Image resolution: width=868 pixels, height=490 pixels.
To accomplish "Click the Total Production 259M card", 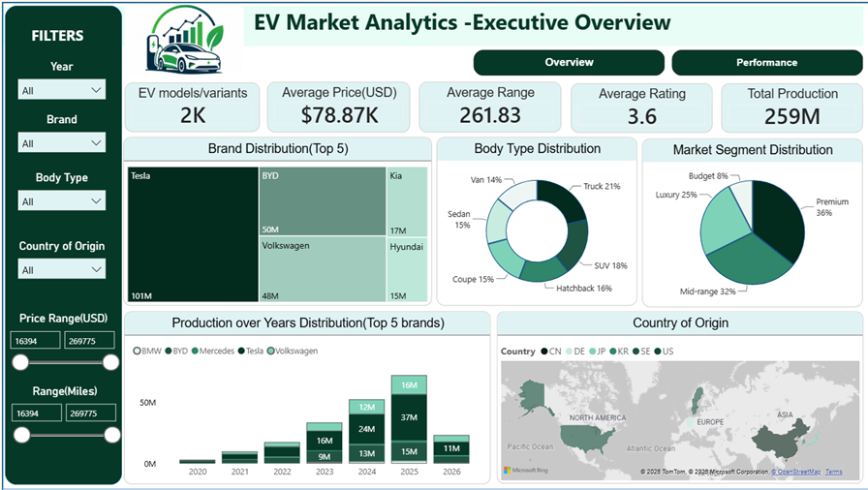I will pos(792,107).
